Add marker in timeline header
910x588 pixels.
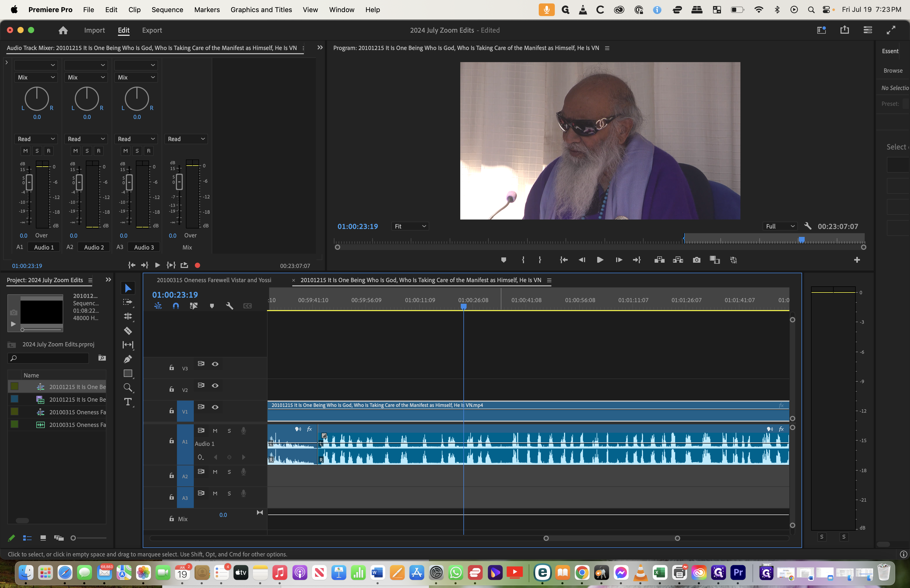[212, 306]
